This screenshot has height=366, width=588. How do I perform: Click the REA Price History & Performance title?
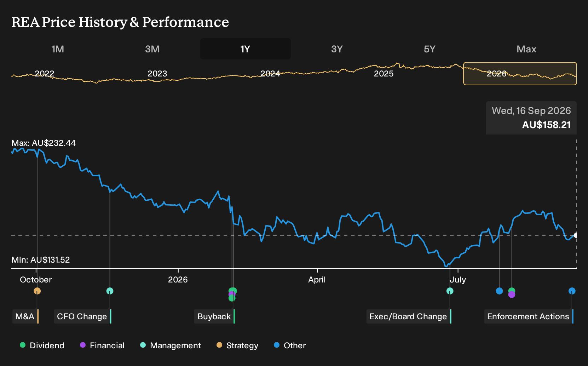click(x=120, y=22)
